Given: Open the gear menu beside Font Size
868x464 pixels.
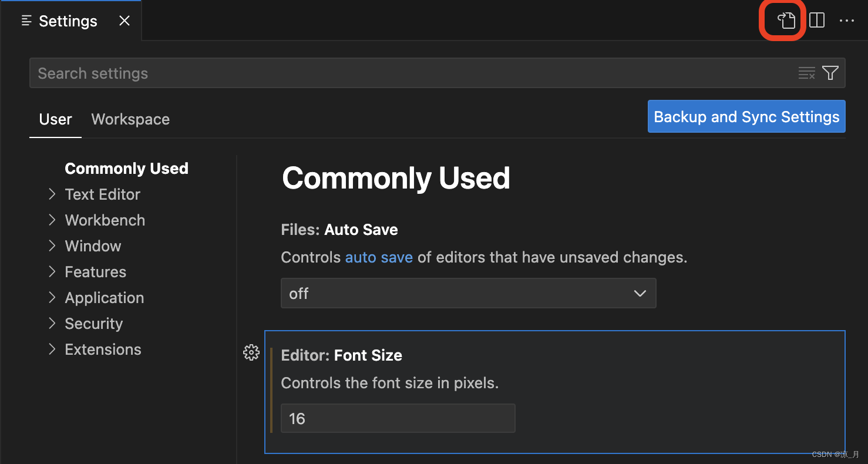Looking at the screenshot, I should point(251,352).
